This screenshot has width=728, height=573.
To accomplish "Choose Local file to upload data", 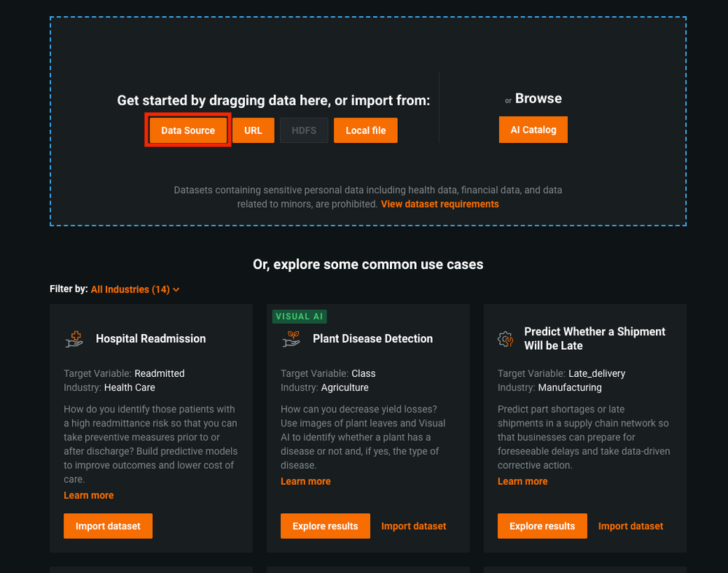I will (x=366, y=130).
